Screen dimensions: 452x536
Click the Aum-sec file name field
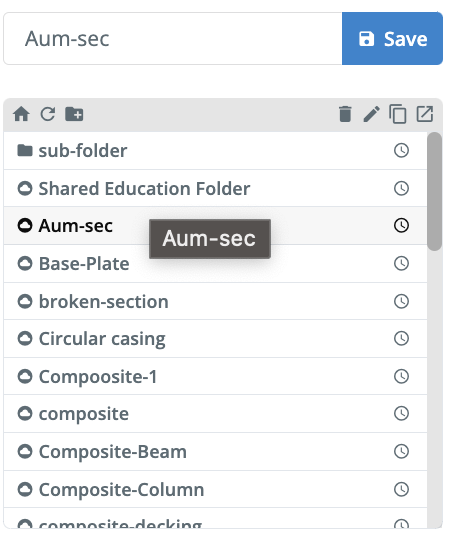pos(173,39)
